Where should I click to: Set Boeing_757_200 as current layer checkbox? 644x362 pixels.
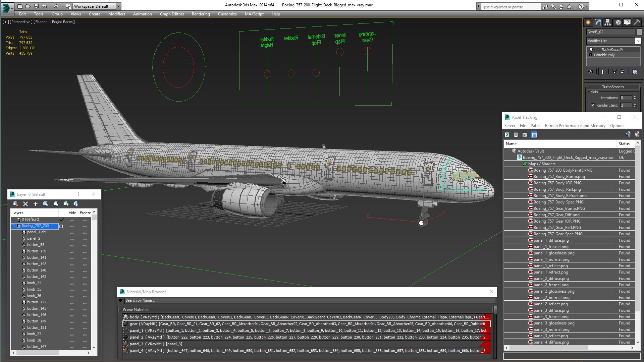pos(61,226)
